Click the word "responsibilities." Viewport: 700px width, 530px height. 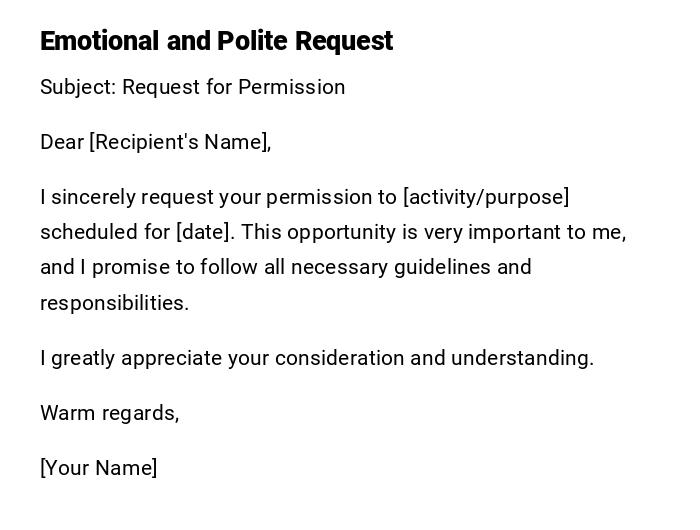point(114,303)
